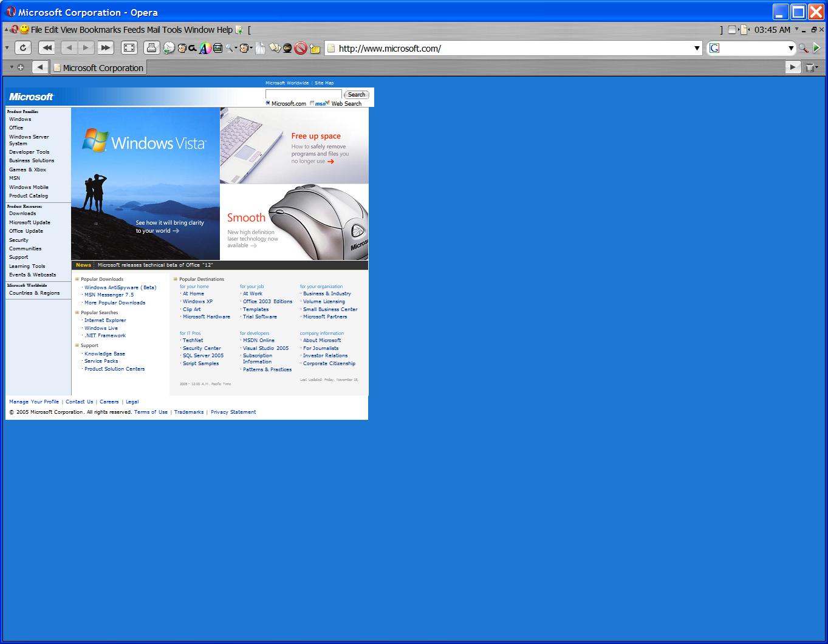
Task: Open the Google search engine dropdown
Action: (791, 48)
